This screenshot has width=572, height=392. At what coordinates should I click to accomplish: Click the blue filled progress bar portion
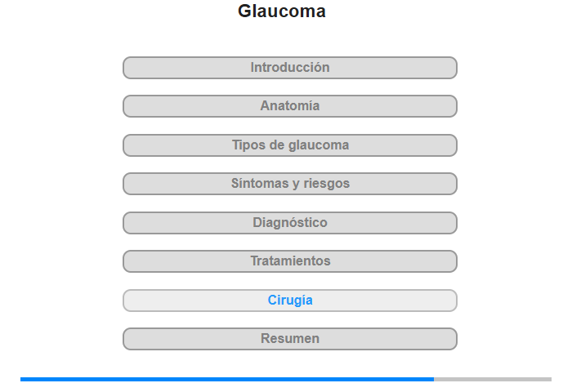(x=227, y=379)
